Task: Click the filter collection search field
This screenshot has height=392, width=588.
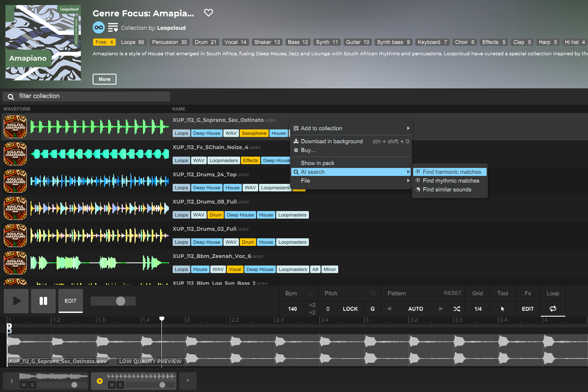Action: click(86, 96)
